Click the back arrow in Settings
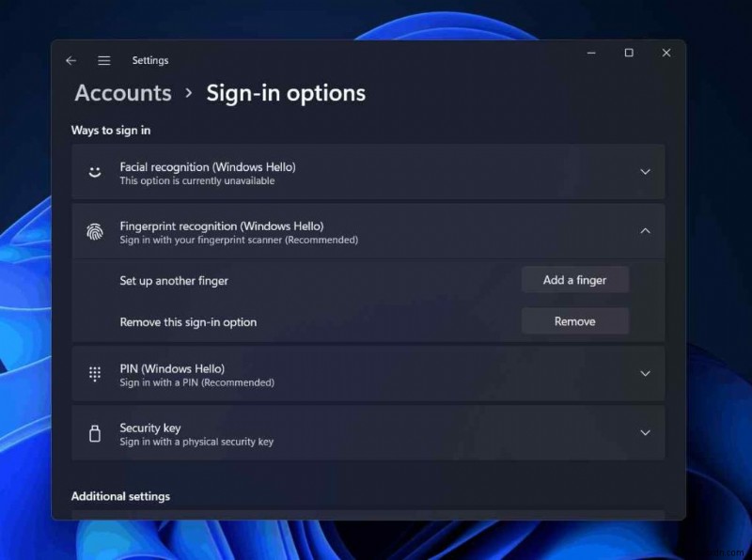The image size is (752, 560). (x=70, y=60)
